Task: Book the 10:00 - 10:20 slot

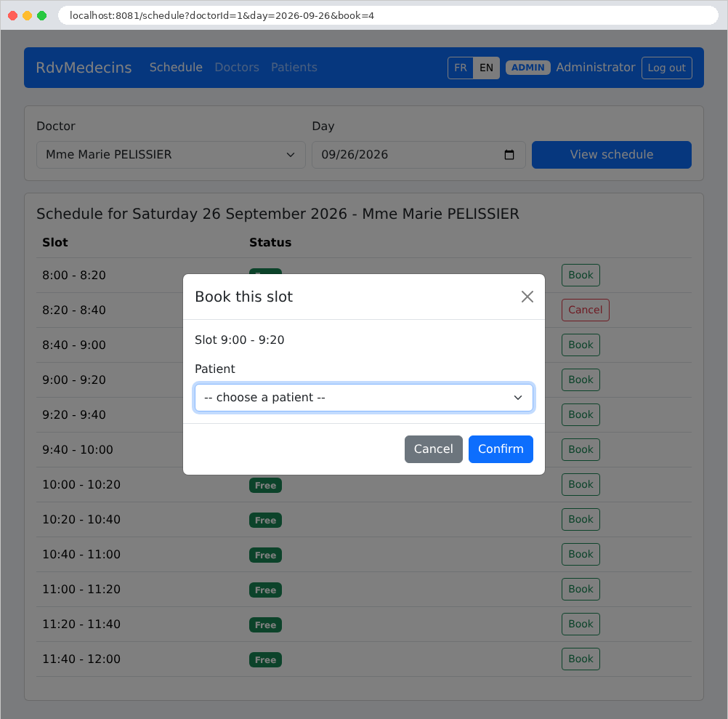Action: pyautogui.click(x=581, y=484)
